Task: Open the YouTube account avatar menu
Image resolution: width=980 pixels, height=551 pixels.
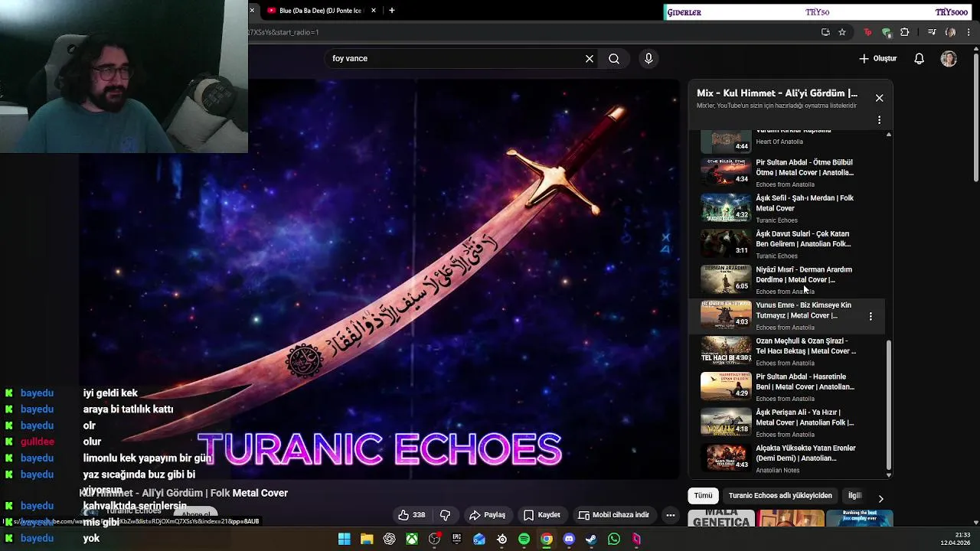Action: (949, 58)
